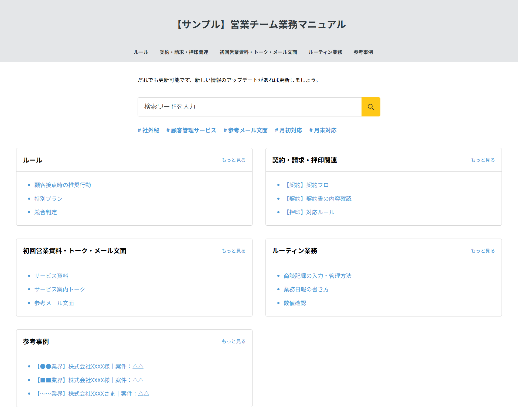The width and height of the screenshot is (518, 420).
Task: Expand もっと見る in the ルーティン業務 section
Action: [x=483, y=250]
